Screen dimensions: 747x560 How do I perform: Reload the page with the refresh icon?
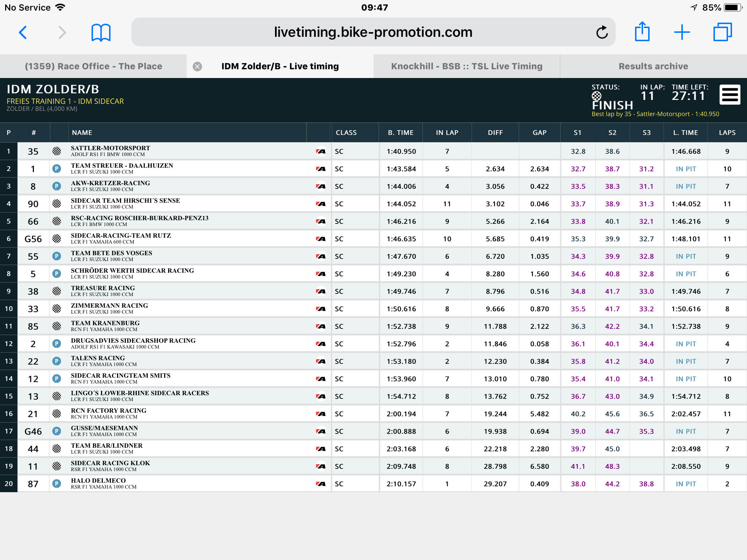(x=602, y=32)
